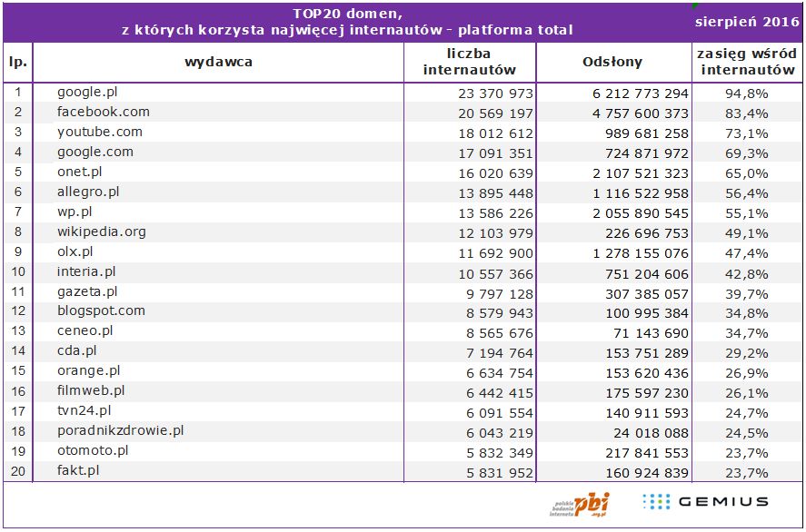The height and width of the screenshot is (532, 806).
Task: Click page views value 71 143 690
Action: (651, 334)
